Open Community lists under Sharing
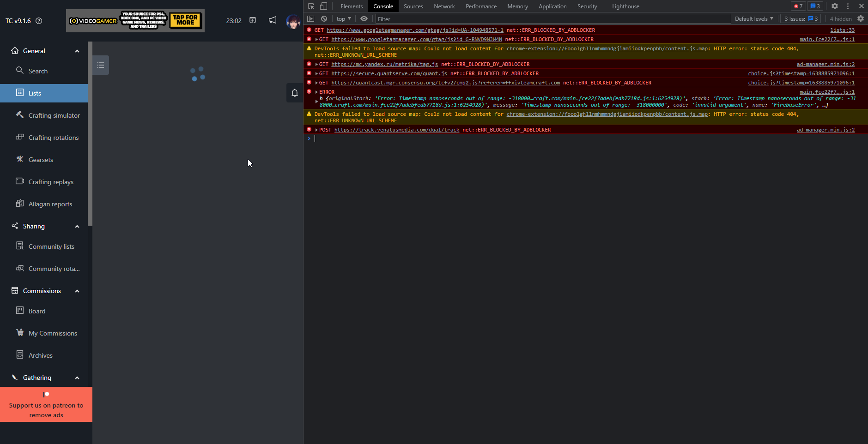 coord(51,246)
